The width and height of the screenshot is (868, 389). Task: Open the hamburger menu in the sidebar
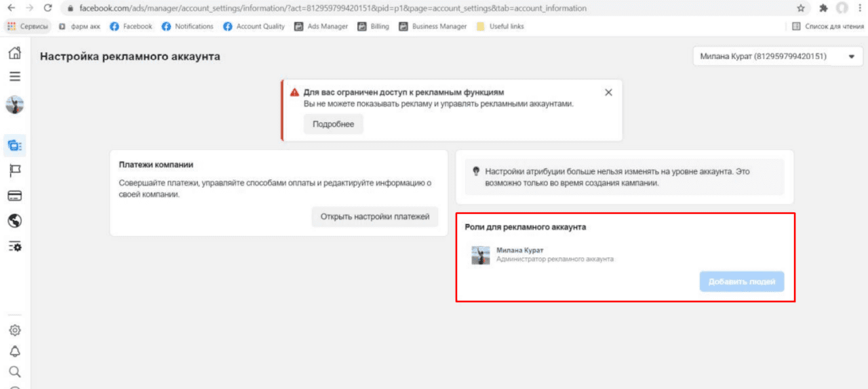pyautogui.click(x=14, y=77)
